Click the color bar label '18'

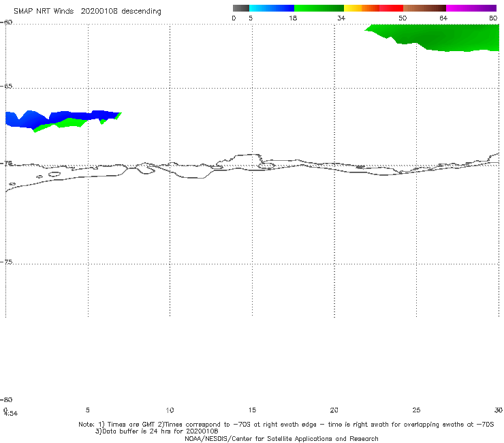293,18
